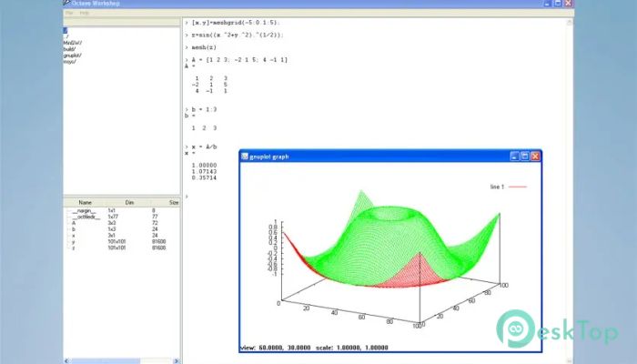
Task: Click the x = A/b command line
Action: [201, 147]
